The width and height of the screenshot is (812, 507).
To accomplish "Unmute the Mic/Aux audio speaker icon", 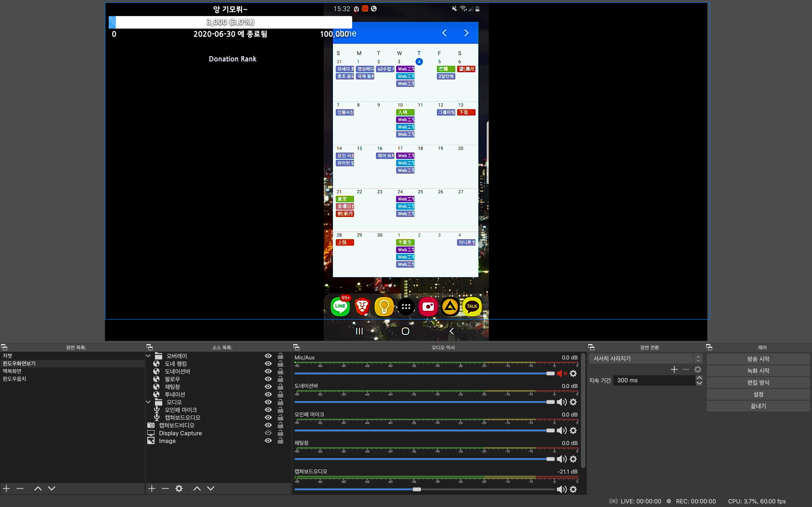I will coord(561,373).
